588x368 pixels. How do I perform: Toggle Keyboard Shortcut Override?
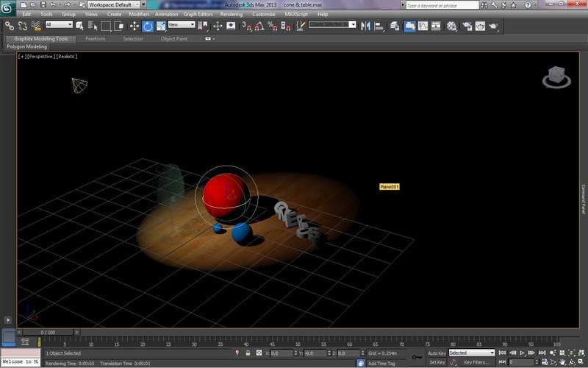(231, 26)
